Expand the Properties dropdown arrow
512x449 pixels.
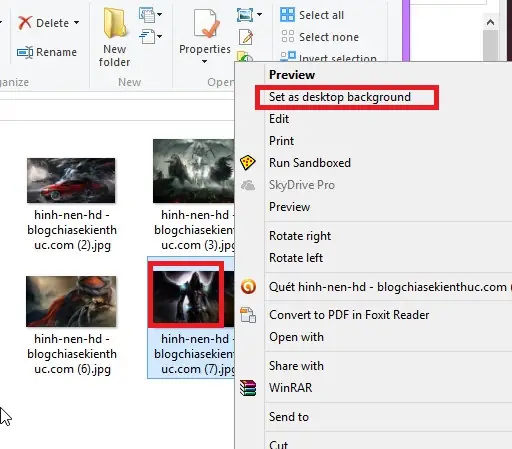coord(204,62)
